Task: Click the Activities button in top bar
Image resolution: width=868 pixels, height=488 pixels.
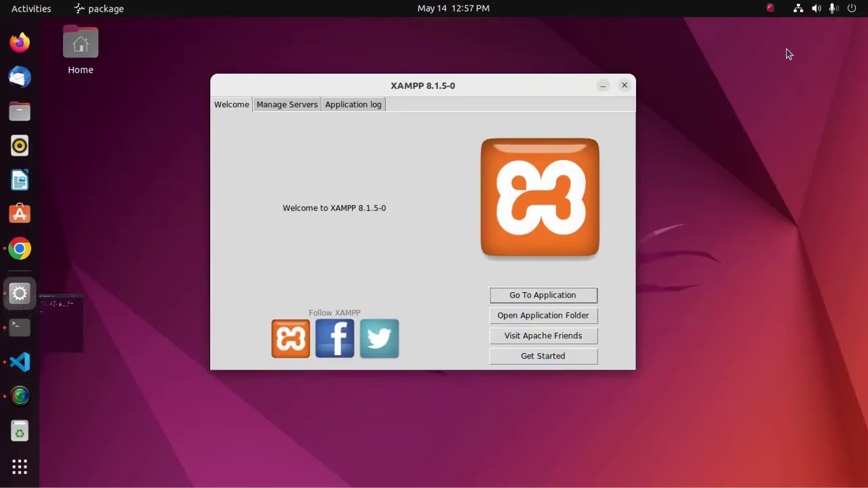Action: tap(31, 8)
